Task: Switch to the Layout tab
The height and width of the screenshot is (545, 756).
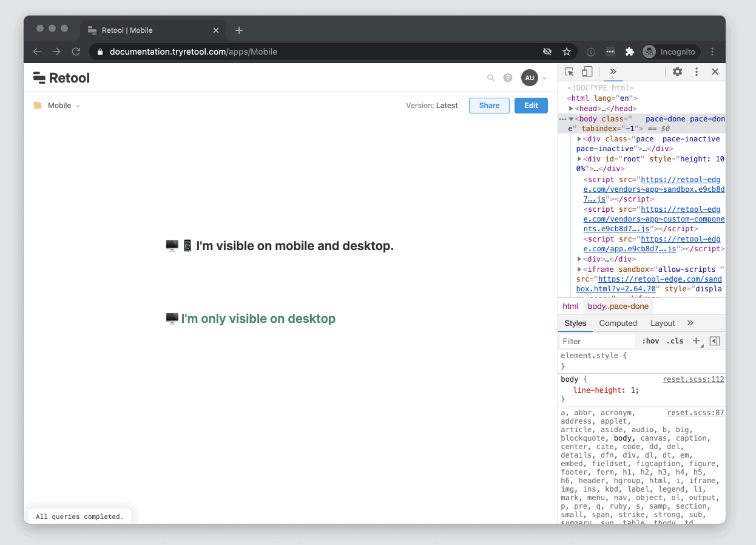Action: coord(663,323)
